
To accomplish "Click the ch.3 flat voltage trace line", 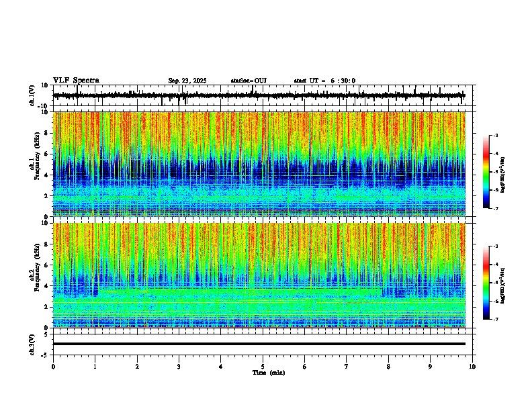I will pos(259,344).
